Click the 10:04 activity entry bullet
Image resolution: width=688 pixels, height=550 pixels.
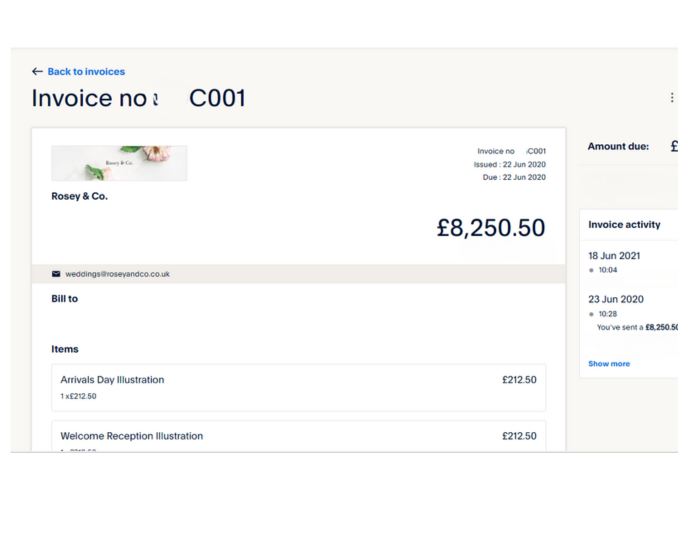coord(591,270)
